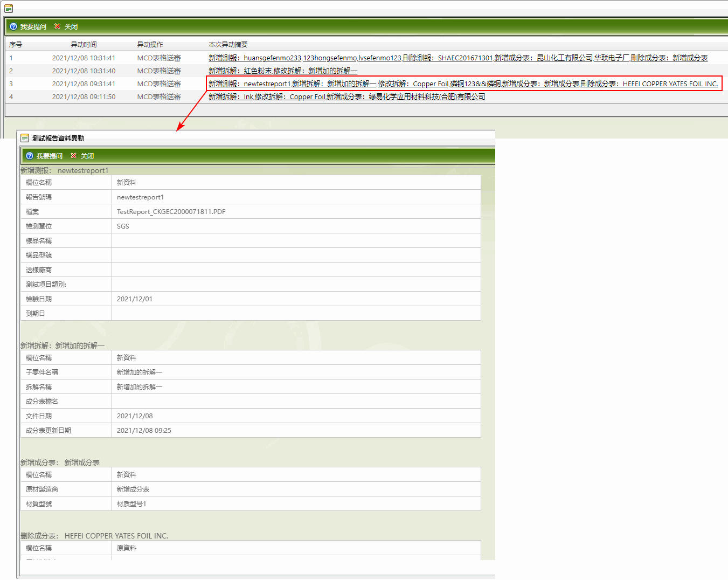Click the 測試報告資料異動 window title icon
Image resolution: width=728 pixels, height=580 pixels.
(25, 138)
